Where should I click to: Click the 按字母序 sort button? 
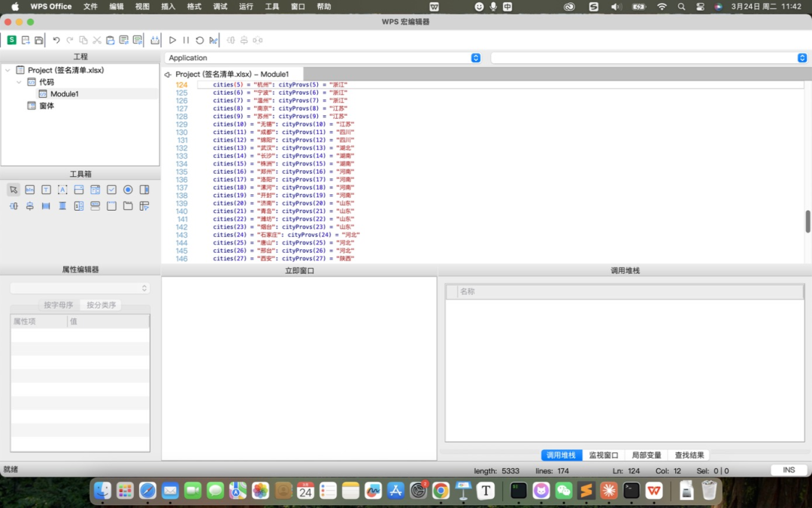point(59,305)
